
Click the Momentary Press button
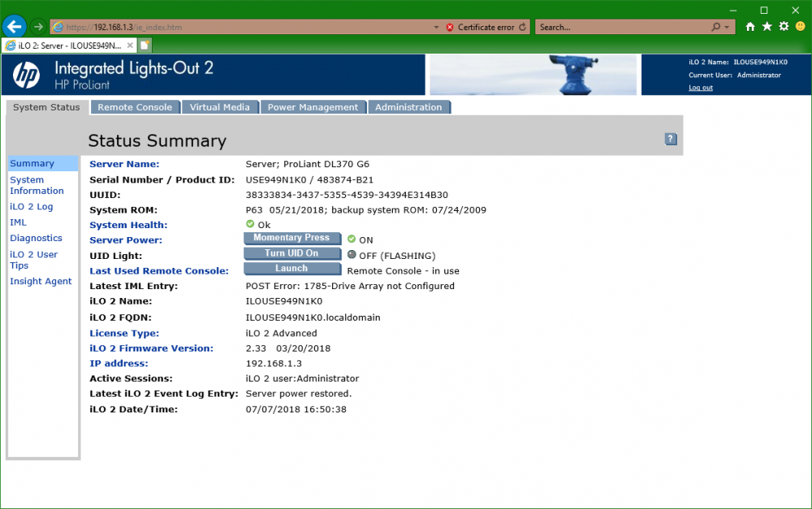click(292, 238)
